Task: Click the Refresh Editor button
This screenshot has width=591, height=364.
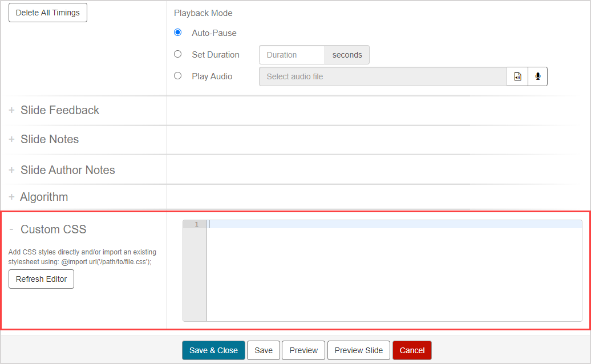Action: [41, 279]
